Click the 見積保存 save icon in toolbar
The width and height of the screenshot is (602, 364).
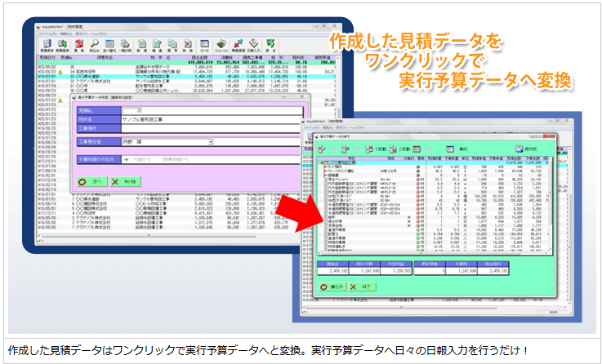(47, 44)
